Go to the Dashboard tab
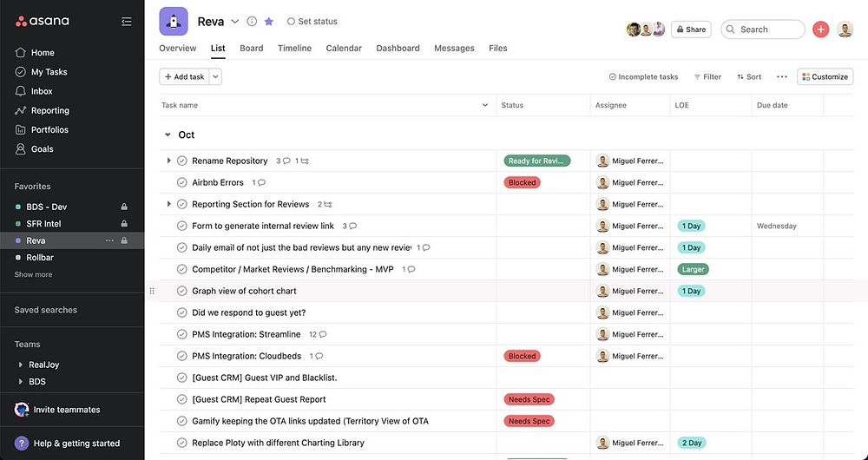The width and height of the screenshot is (868, 460). tap(398, 48)
